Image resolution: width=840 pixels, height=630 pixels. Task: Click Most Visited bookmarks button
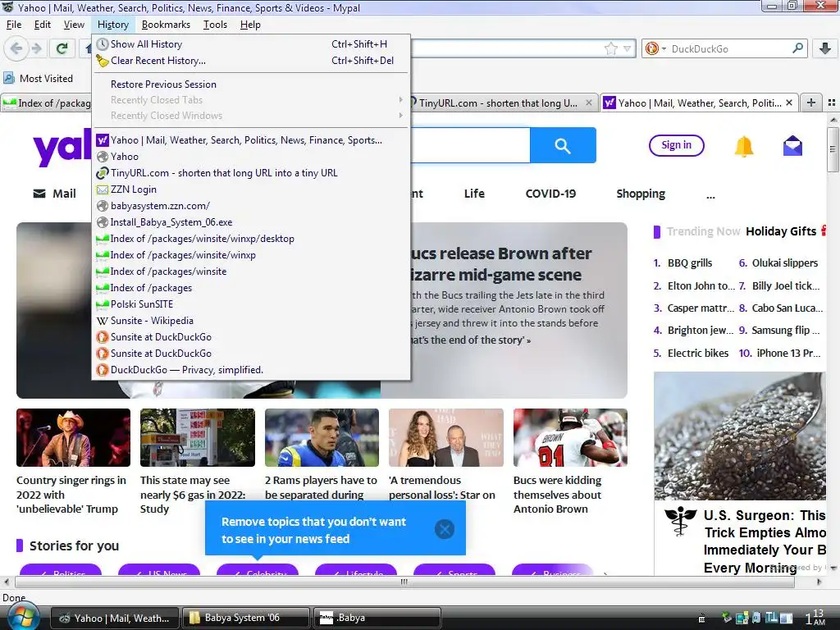pos(39,78)
